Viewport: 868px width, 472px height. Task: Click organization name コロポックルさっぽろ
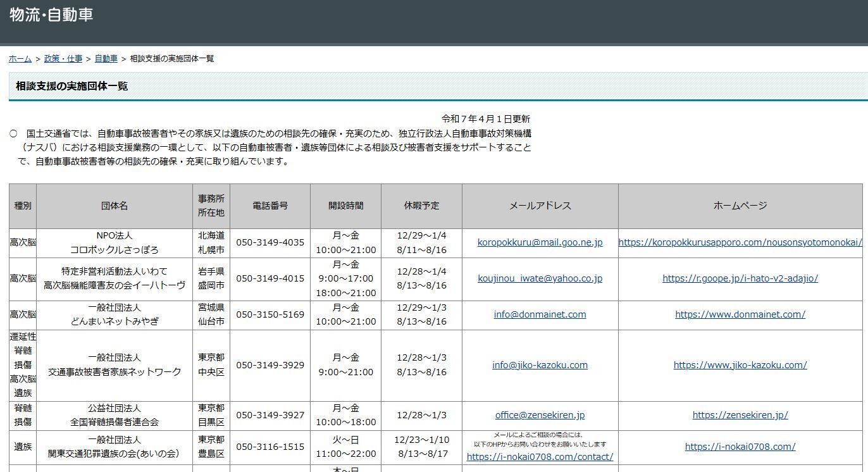[x=115, y=250]
